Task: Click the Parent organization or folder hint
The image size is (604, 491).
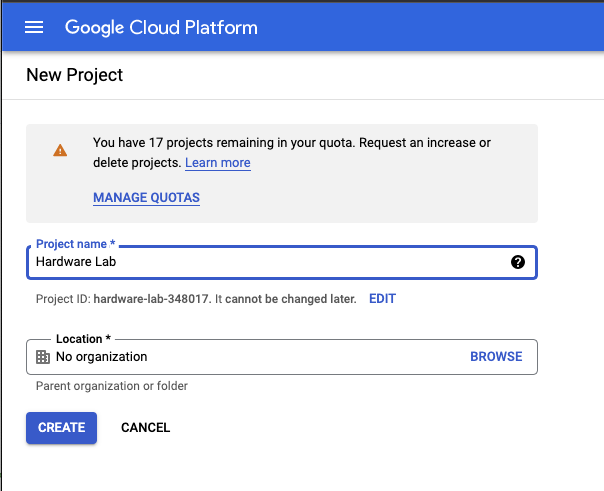Action: [111, 386]
